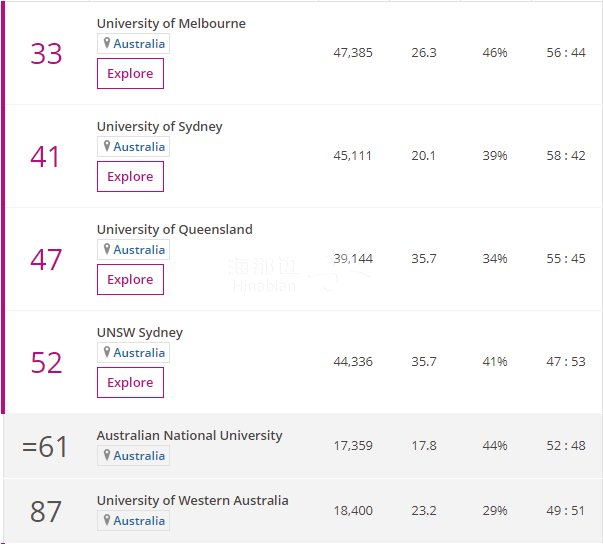
Task: Click the international percentage 41%
Action: pos(495,362)
